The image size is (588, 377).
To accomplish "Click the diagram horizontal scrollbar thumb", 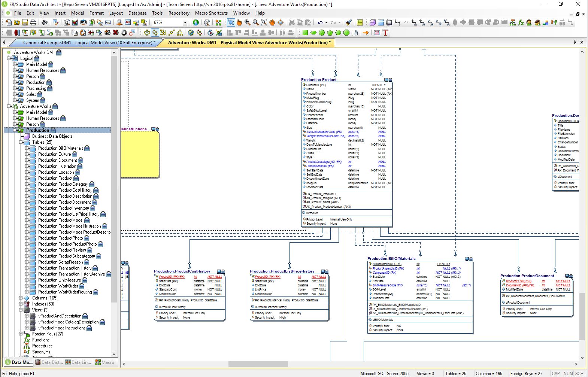I will [258, 364].
